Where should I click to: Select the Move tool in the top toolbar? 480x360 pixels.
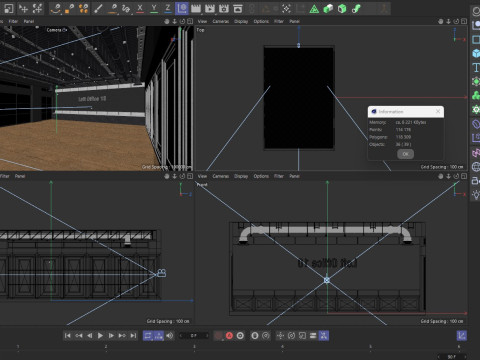23,9
